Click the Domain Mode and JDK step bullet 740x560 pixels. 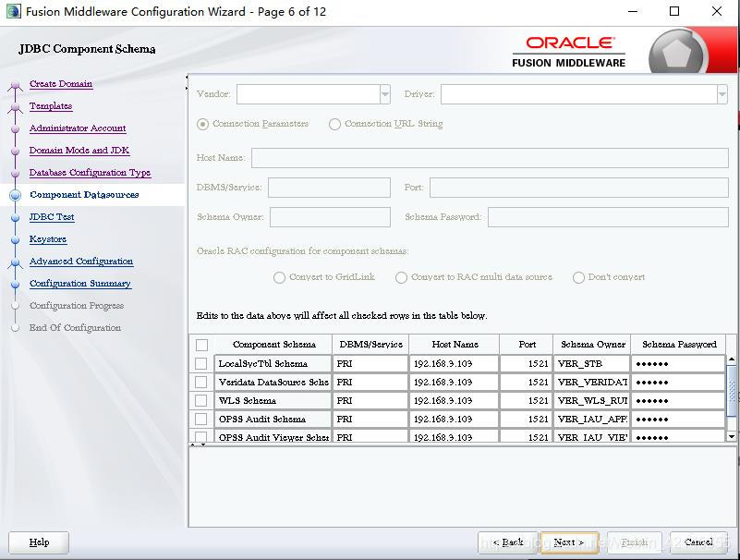[15, 152]
